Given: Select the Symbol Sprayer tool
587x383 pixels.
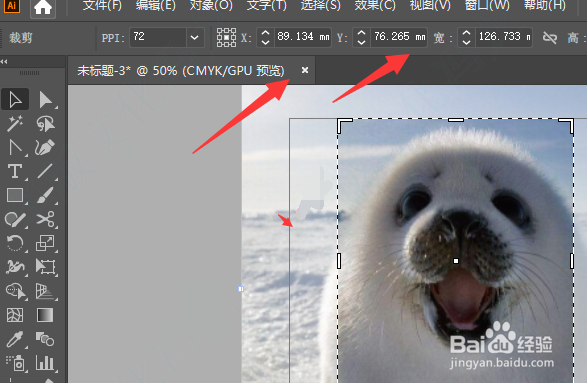Looking at the screenshot, I should tap(15, 363).
